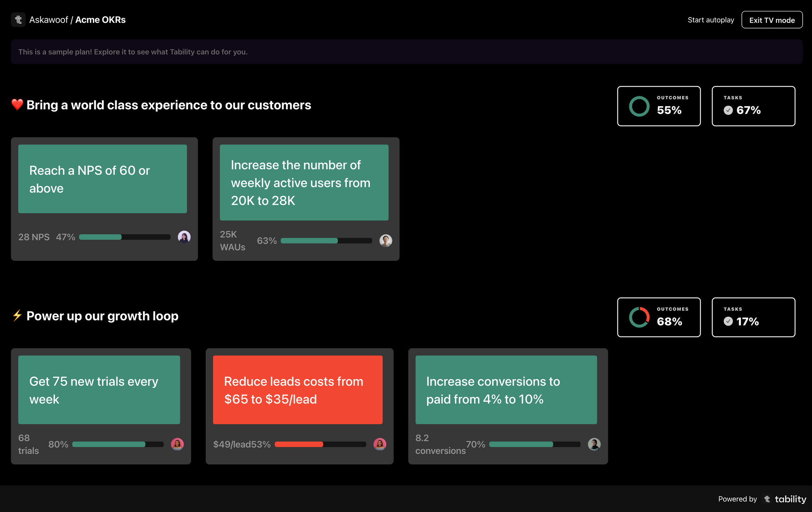812x512 pixels.
Task: Open the Askawoof workspace breadcrumb
Action: click(48, 20)
